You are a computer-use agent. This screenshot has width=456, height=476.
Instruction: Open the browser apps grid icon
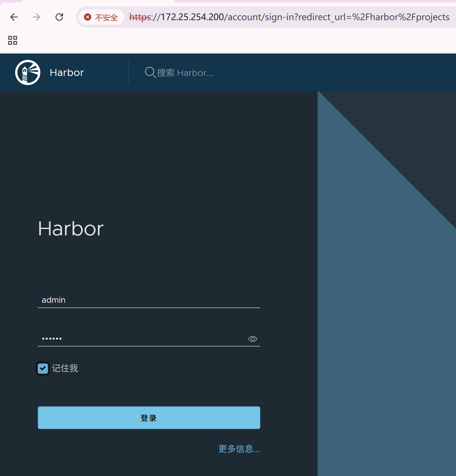tap(13, 40)
